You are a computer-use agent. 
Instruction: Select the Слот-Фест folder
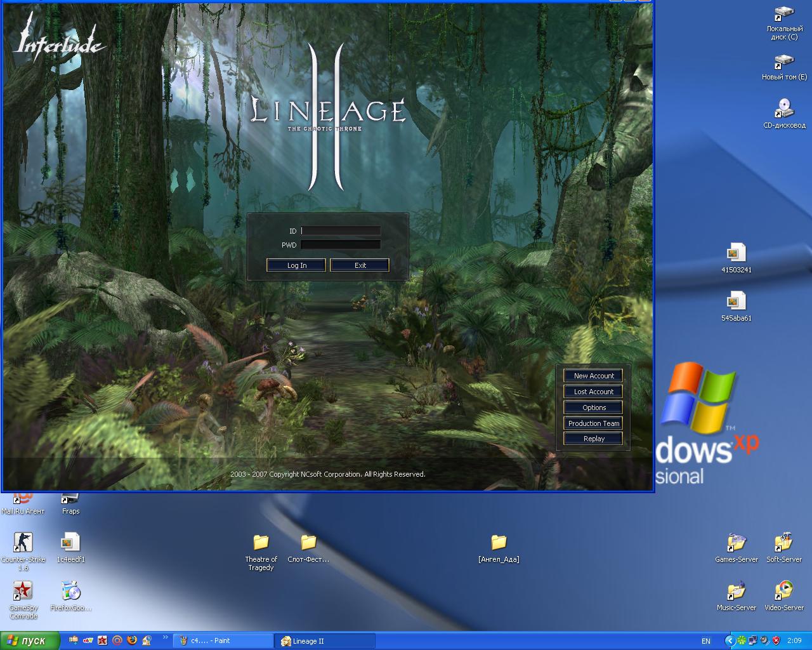[x=308, y=548]
